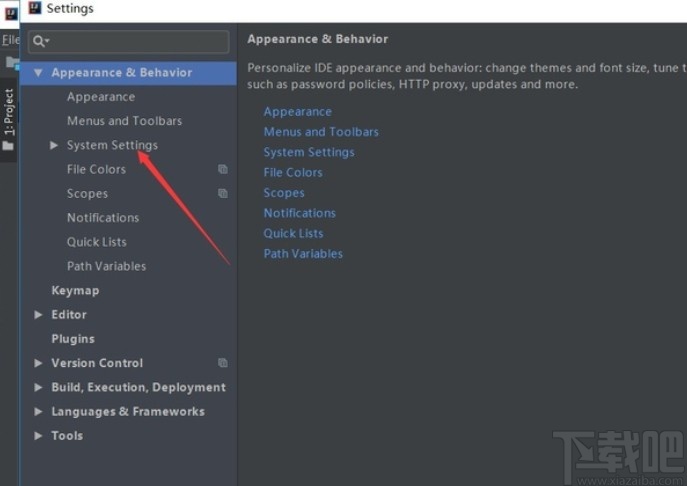Click the search magnifier icon in settings
The width and height of the screenshot is (687, 486).
(x=39, y=41)
